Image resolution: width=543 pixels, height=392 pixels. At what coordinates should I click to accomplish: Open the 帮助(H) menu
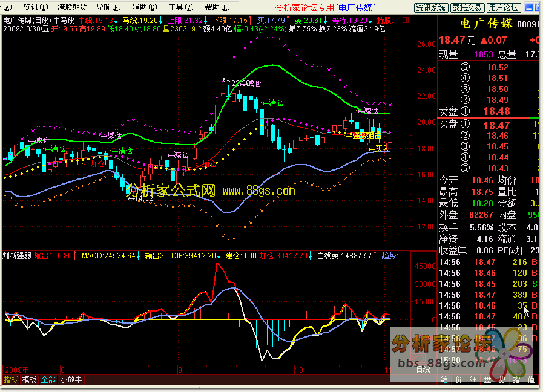217,7
